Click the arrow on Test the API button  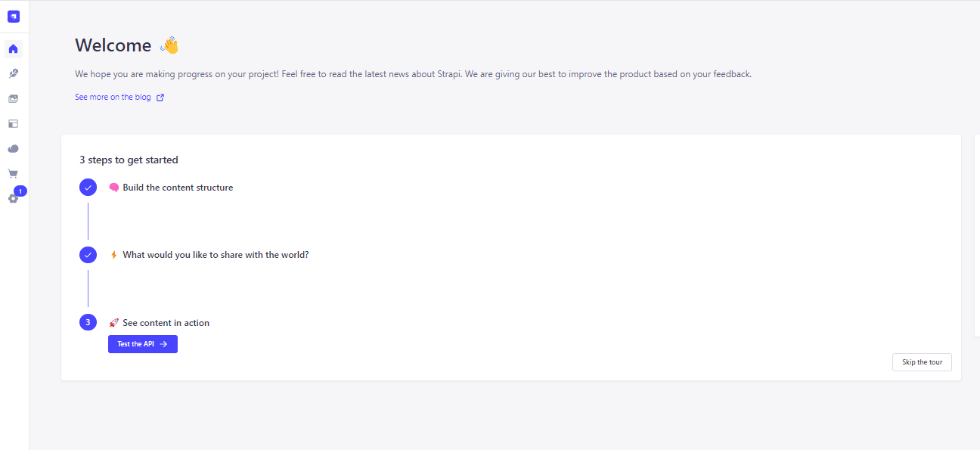click(163, 344)
